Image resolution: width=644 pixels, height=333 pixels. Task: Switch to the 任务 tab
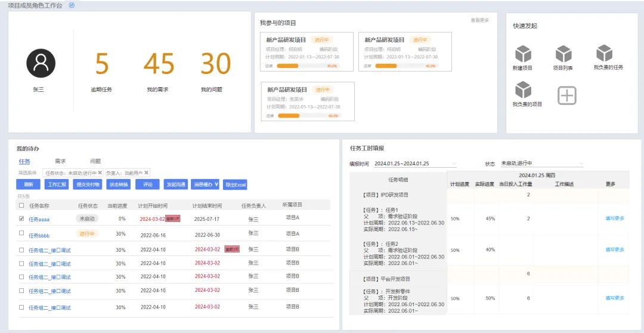click(x=24, y=162)
